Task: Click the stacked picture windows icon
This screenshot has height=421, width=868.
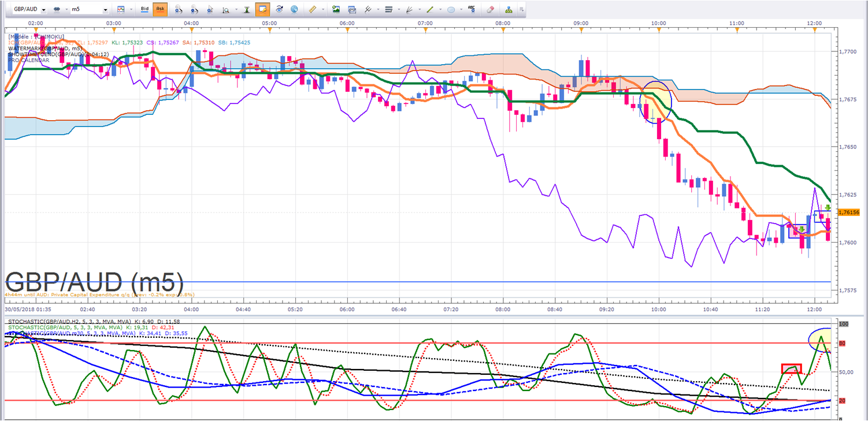Action: coord(351,10)
